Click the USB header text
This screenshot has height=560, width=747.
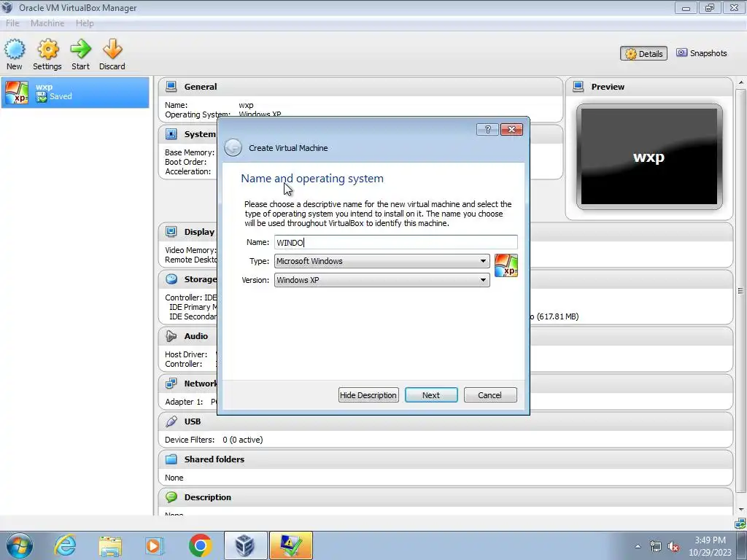click(192, 421)
